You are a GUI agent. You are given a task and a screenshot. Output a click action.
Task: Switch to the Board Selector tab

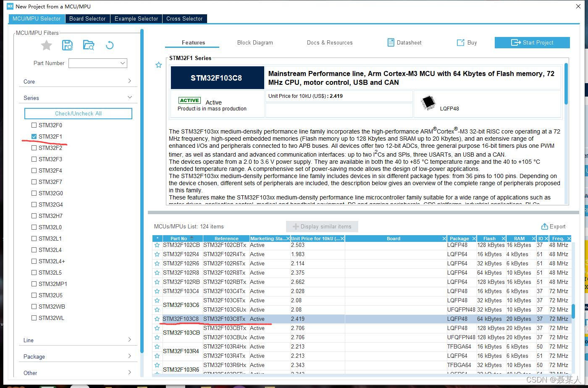[x=87, y=18]
